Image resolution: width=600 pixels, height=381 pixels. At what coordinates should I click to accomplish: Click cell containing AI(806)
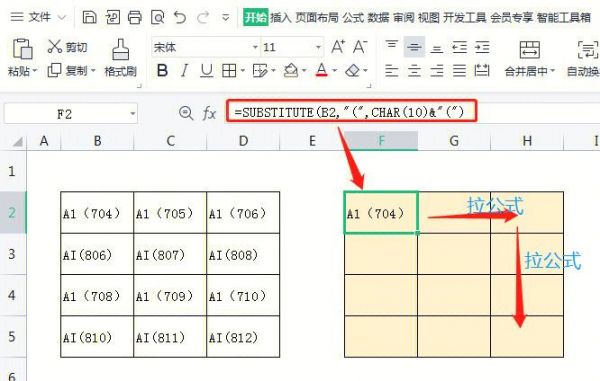click(x=97, y=254)
